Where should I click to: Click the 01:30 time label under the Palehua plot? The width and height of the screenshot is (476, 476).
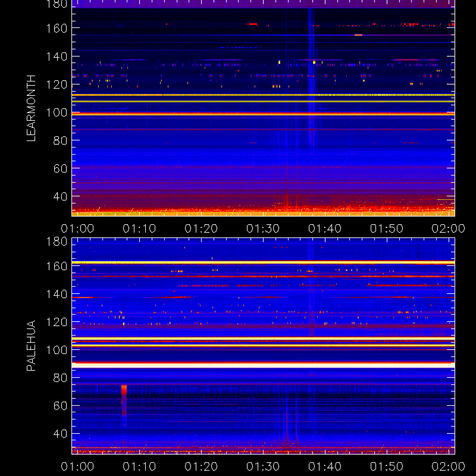coord(263,466)
